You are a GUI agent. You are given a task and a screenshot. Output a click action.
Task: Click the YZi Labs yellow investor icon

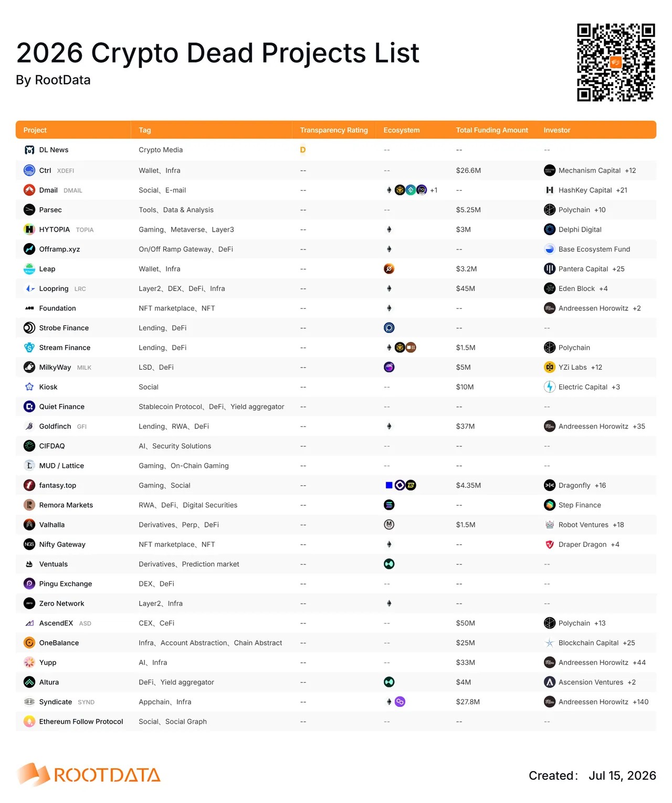tap(550, 368)
